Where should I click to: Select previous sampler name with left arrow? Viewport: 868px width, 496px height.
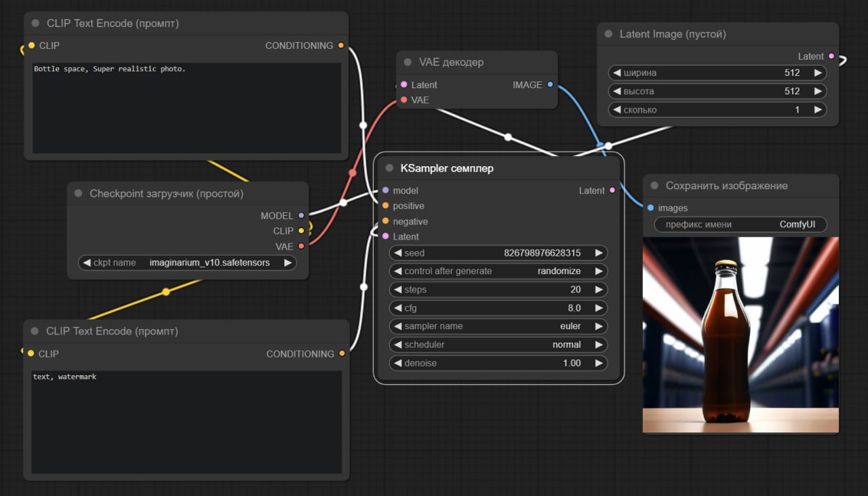tap(397, 326)
